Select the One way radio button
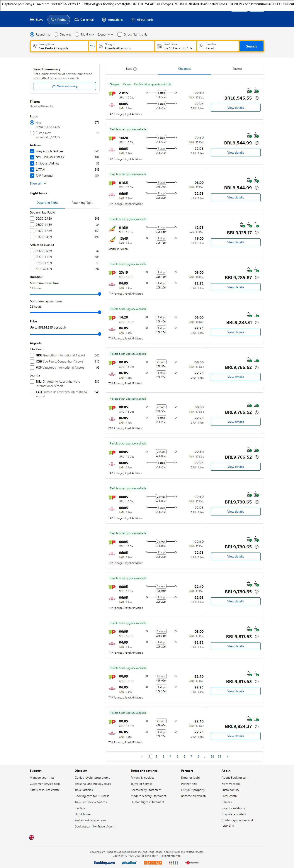 coord(56,34)
